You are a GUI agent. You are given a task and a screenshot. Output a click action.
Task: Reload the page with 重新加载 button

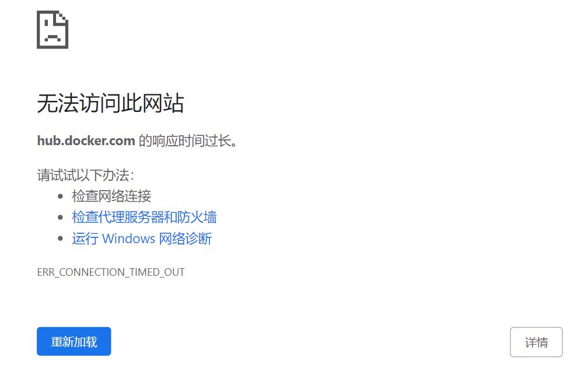74,341
